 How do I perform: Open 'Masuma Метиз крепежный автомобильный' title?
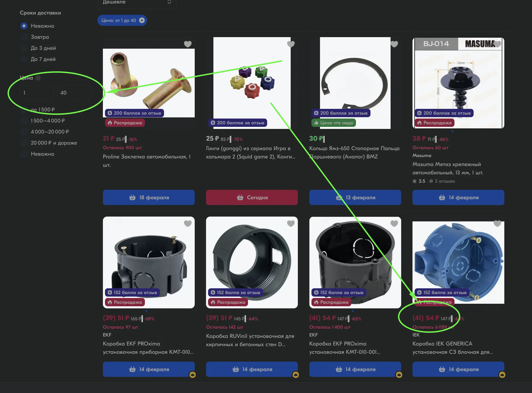pos(448,168)
